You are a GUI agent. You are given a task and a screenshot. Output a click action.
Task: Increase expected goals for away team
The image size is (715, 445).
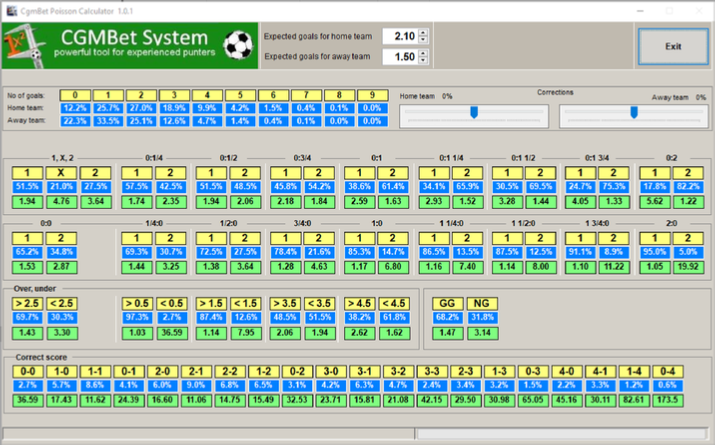tap(424, 53)
